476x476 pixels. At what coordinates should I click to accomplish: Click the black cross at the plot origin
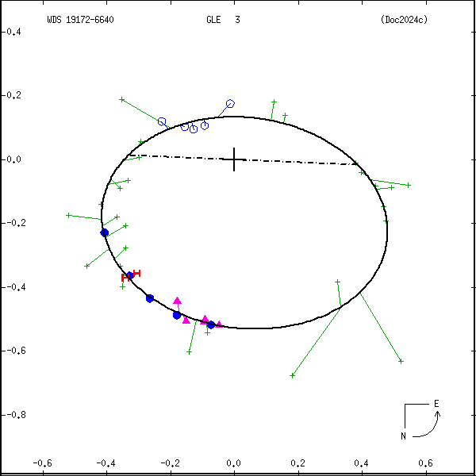pyautogui.click(x=234, y=159)
